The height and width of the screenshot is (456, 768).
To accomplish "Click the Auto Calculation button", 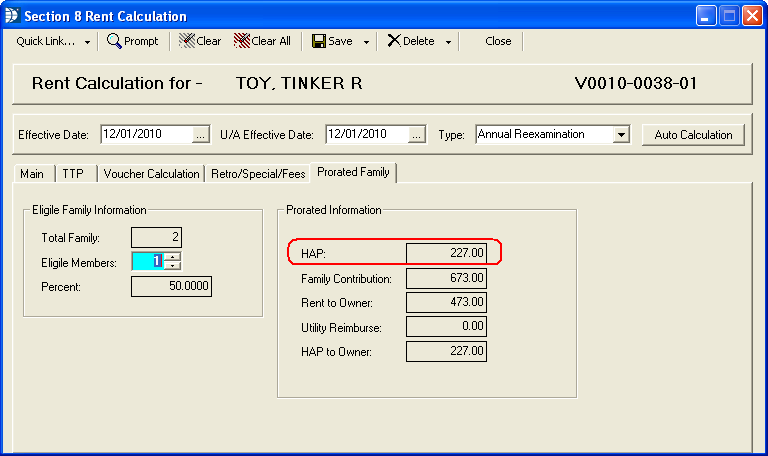I will point(693,135).
